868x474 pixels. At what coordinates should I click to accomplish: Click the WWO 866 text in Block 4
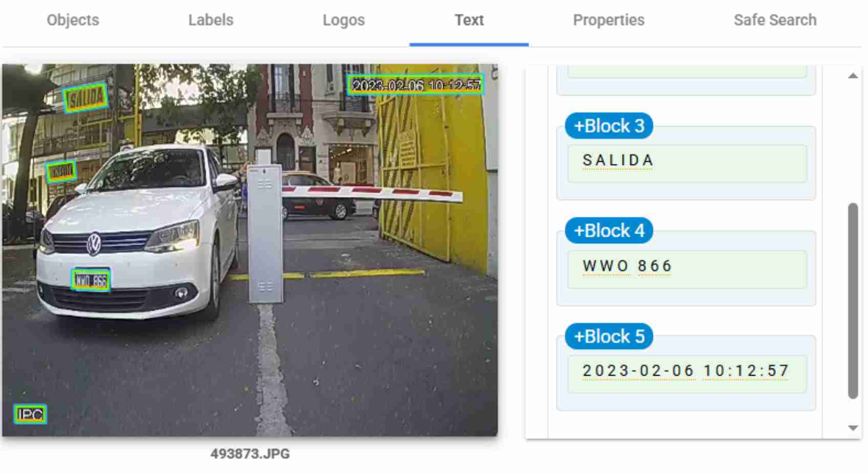[627, 266]
